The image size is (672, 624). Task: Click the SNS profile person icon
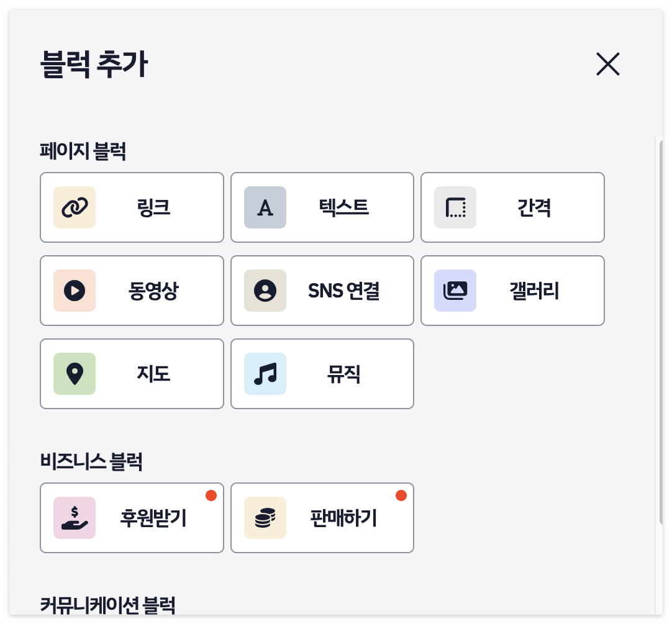[265, 291]
